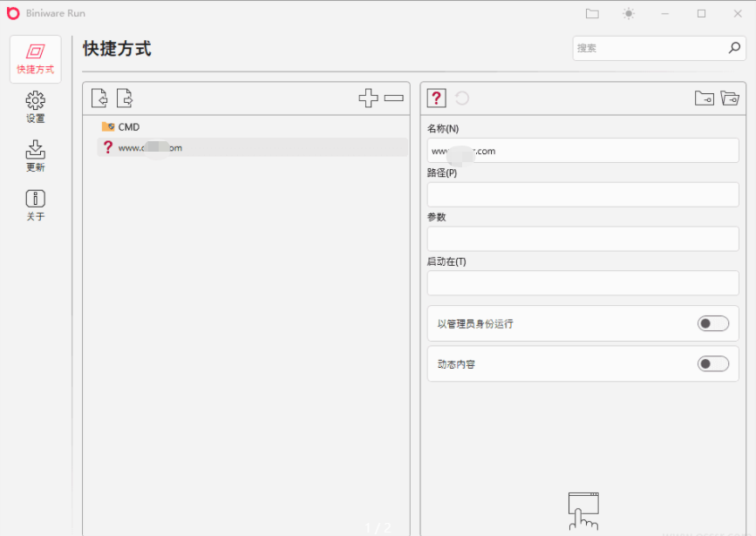
Task: Click the export shortcuts icon
Action: (125, 98)
